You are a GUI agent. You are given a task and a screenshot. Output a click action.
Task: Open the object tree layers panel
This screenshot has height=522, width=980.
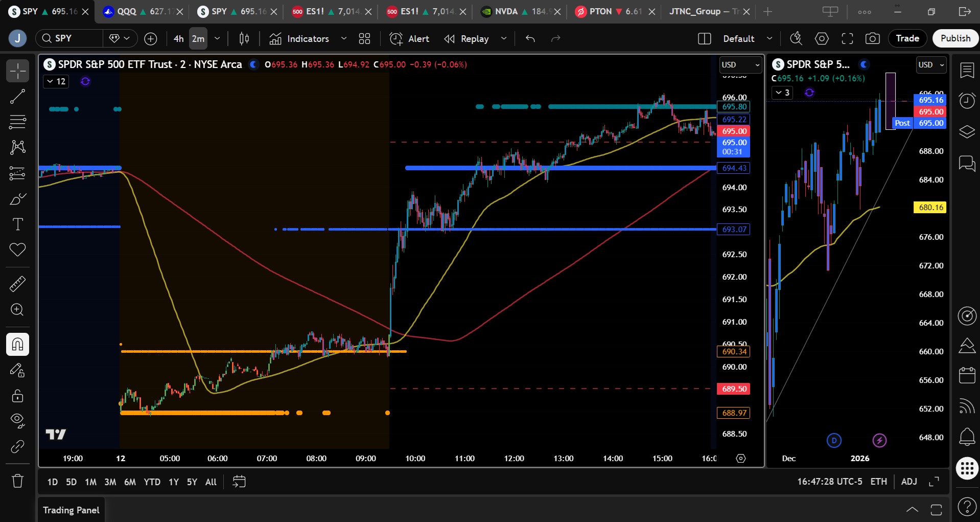(x=967, y=132)
